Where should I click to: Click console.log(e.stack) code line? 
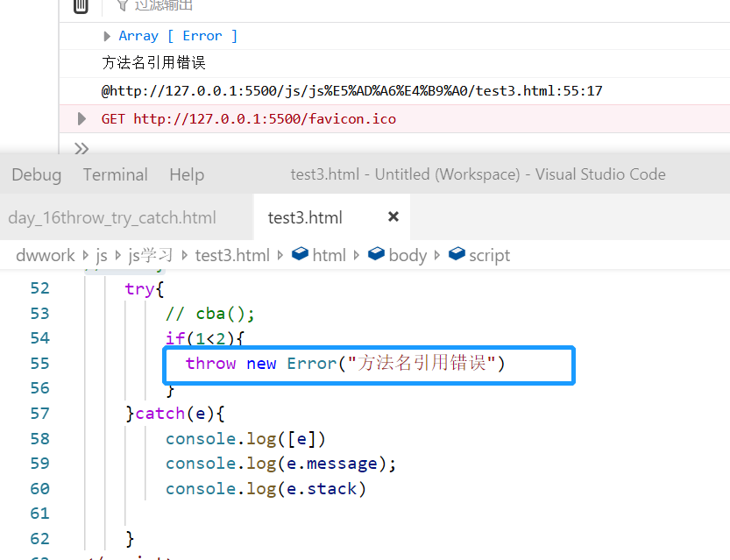266,489
